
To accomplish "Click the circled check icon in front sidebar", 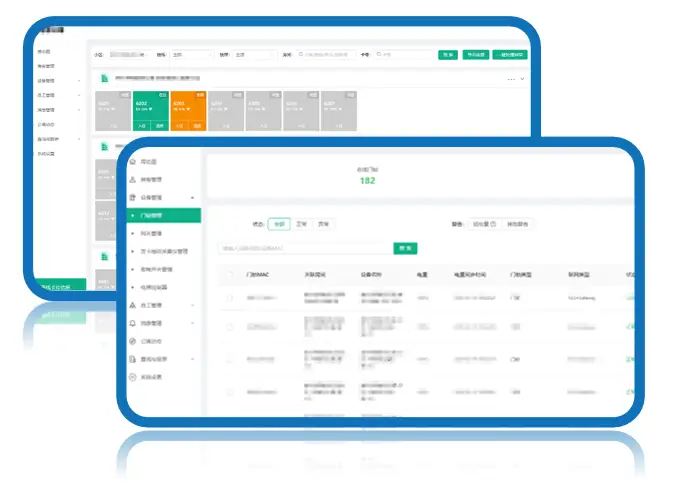I will pos(133,342).
